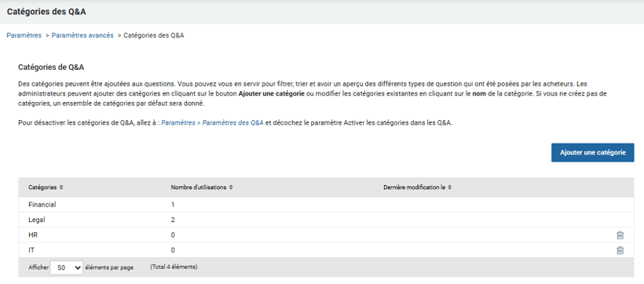Click the Catégories des Q&A page title
Image resolution: width=644 pixels, height=284 pixels.
[x=46, y=12]
